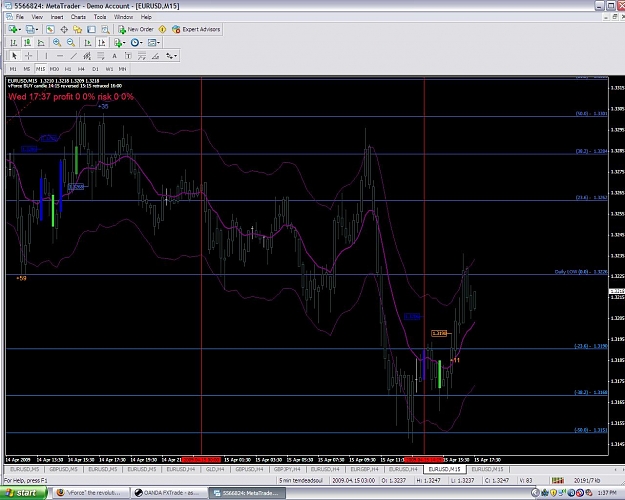Click the New Order button
625x500 pixels.
click(136, 29)
